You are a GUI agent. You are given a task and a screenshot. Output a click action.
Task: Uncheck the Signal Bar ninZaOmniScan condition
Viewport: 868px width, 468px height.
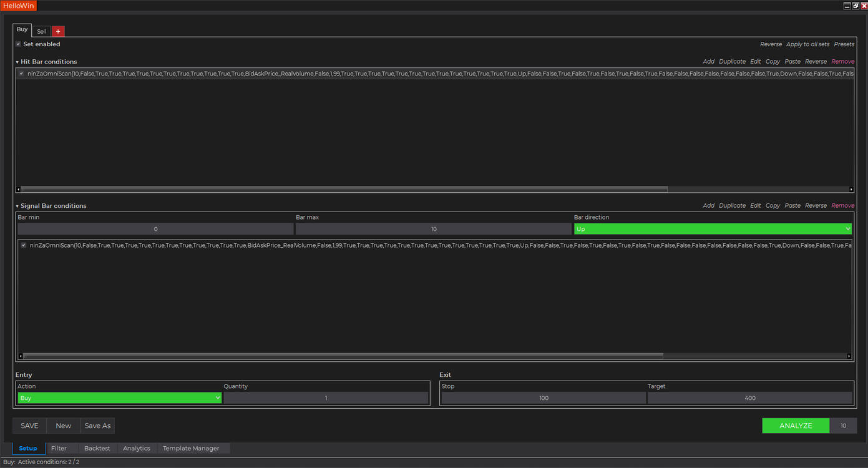click(x=24, y=245)
